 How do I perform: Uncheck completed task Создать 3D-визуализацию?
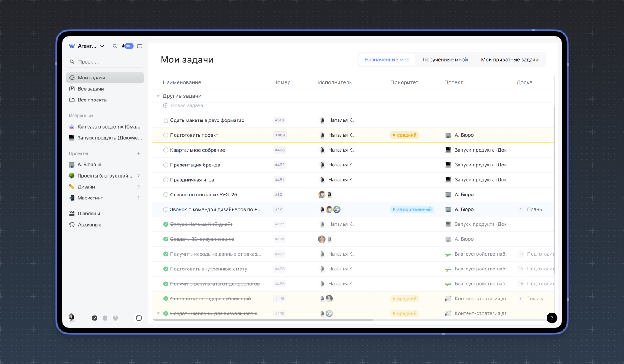166,239
